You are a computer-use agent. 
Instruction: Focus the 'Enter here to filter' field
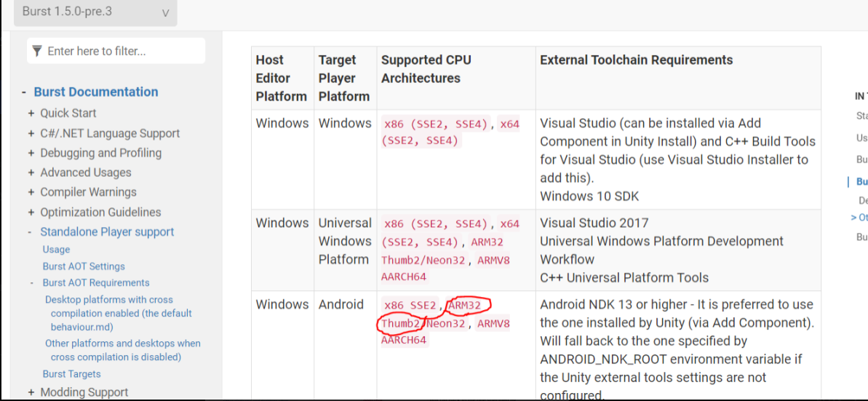click(x=124, y=51)
